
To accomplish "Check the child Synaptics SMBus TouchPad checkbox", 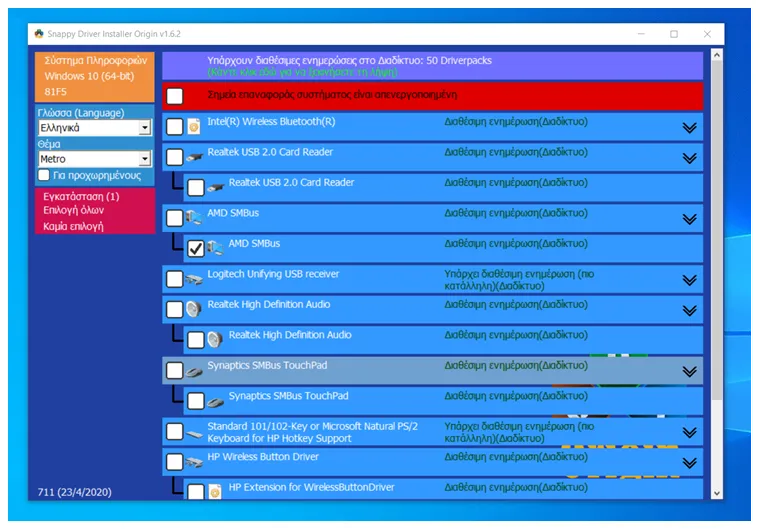I will click(196, 401).
